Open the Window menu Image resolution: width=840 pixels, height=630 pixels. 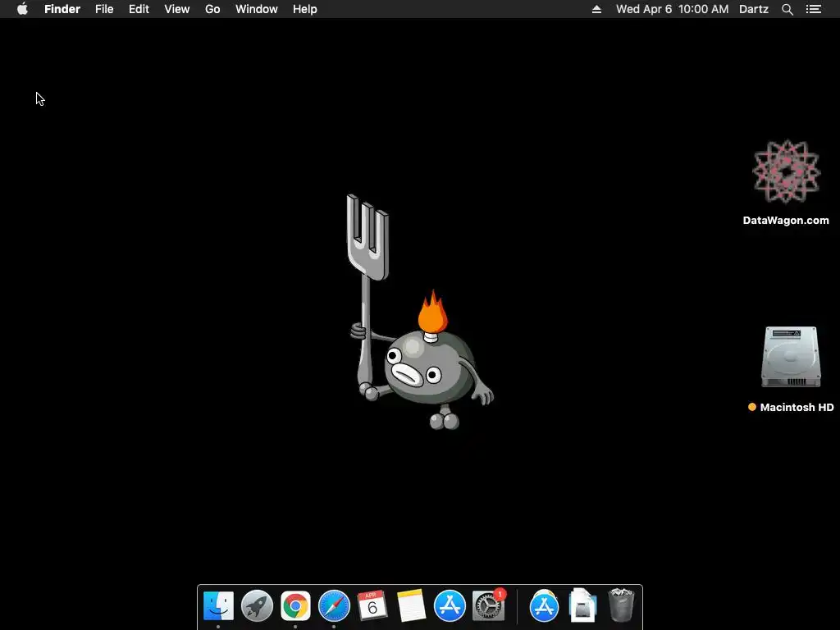tap(257, 9)
